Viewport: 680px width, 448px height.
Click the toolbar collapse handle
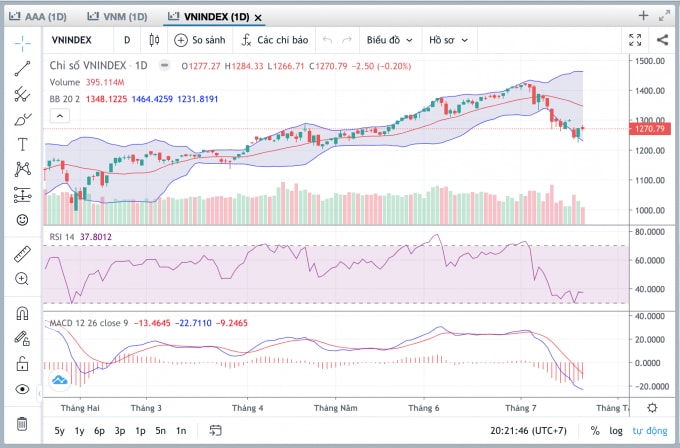click(x=39, y=393)
